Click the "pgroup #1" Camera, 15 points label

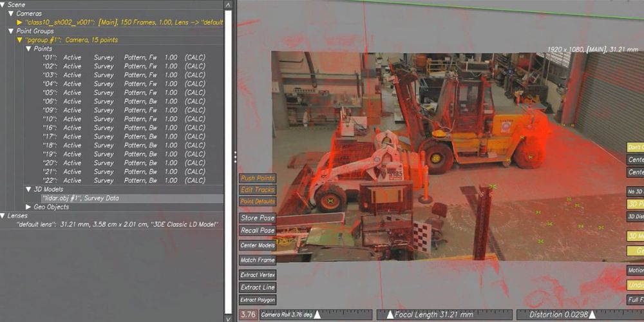tap(71, 40)
